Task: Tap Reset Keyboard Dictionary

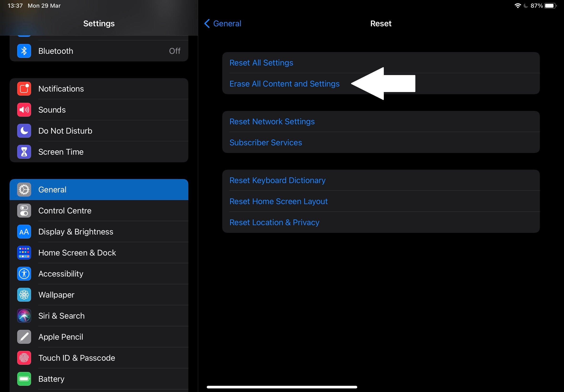Action: (381, 180)
